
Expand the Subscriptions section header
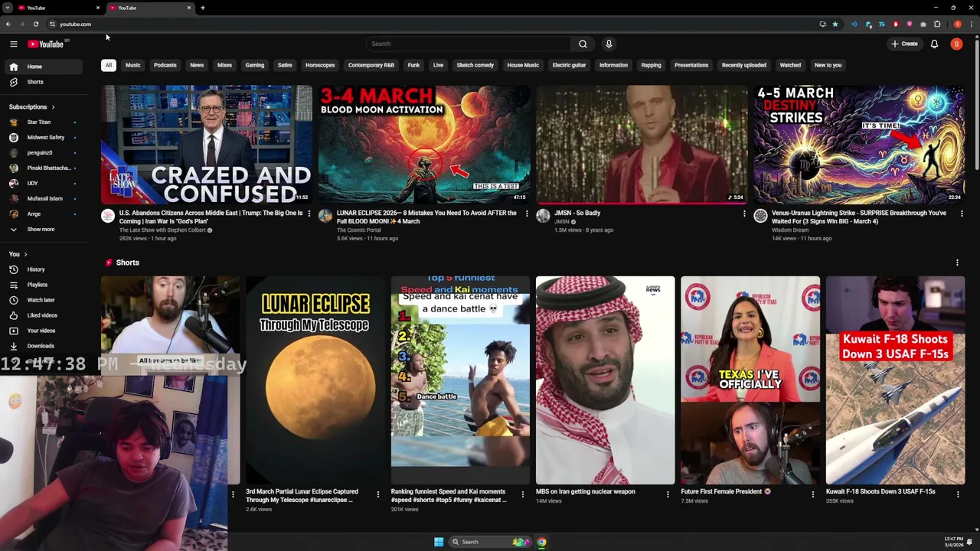(31, 107)
